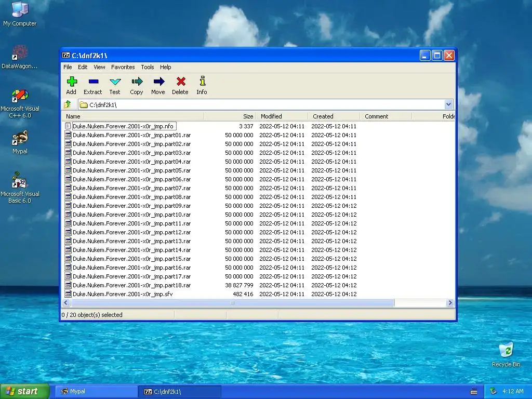Open the Favorites menu
The width and height of the screenshot is (532, 399).
coord(123,67)
